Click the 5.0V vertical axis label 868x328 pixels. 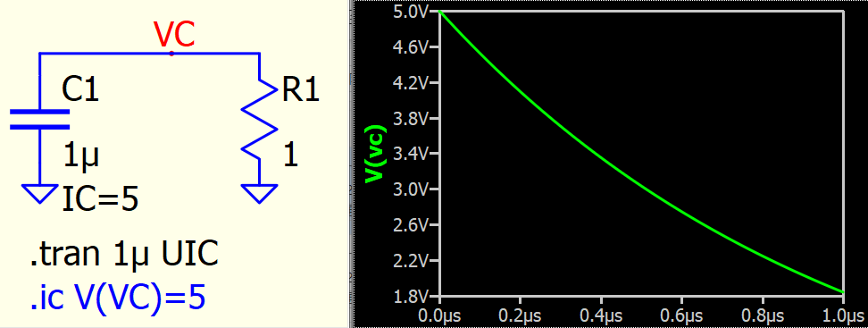(x=408, y=13)
